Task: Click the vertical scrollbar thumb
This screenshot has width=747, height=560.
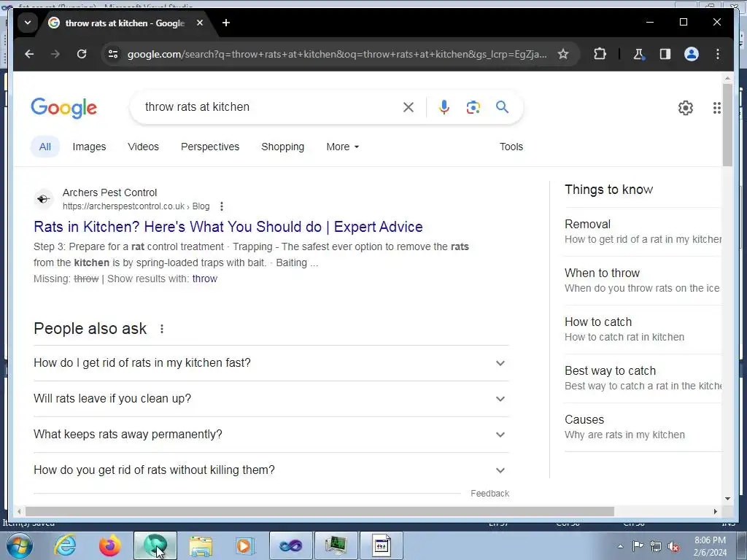Action: pos(727,125)
